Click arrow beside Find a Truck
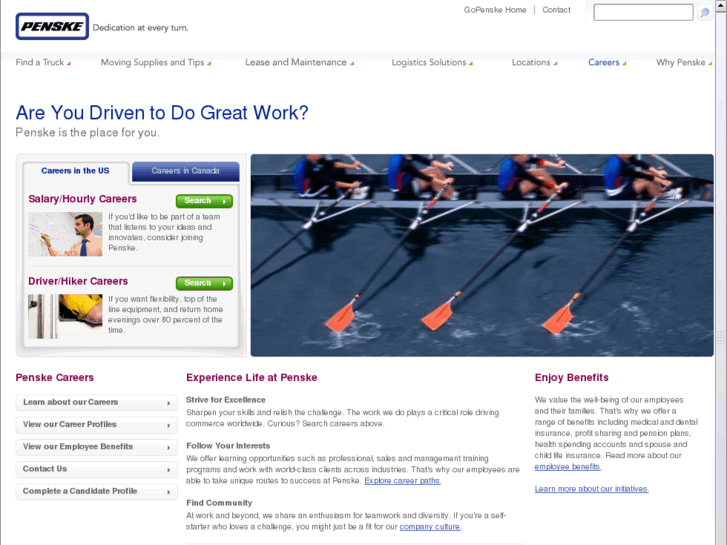 pyautogui.click(x=69, y=64)
